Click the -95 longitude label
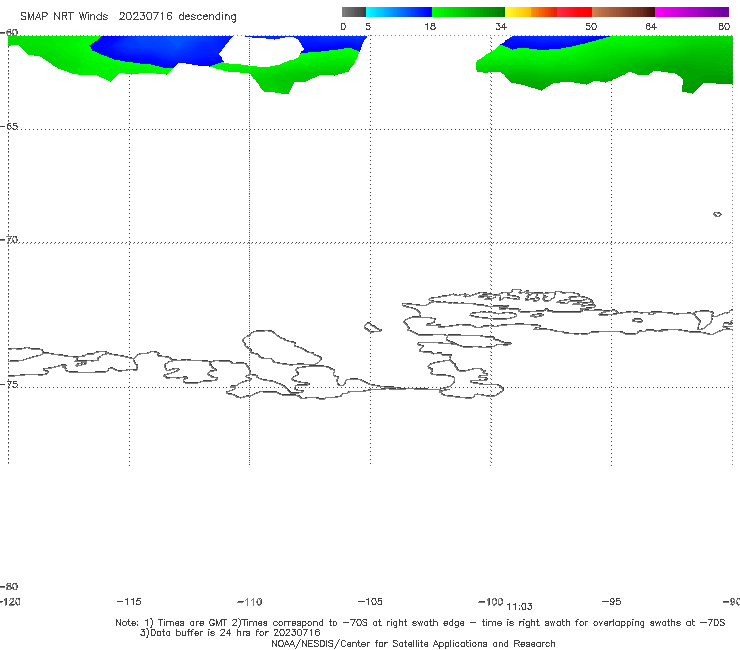 pyautogui.click(x=611, y=601)
